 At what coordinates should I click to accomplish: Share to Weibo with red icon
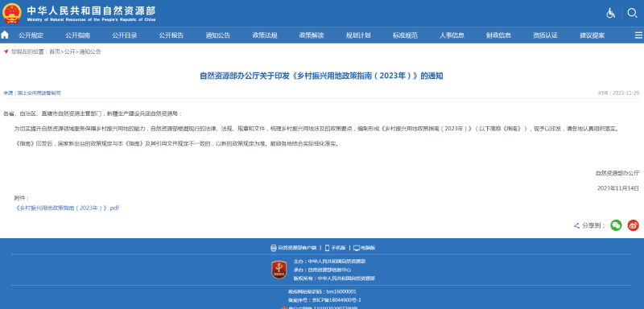click(x=634, y=225)
